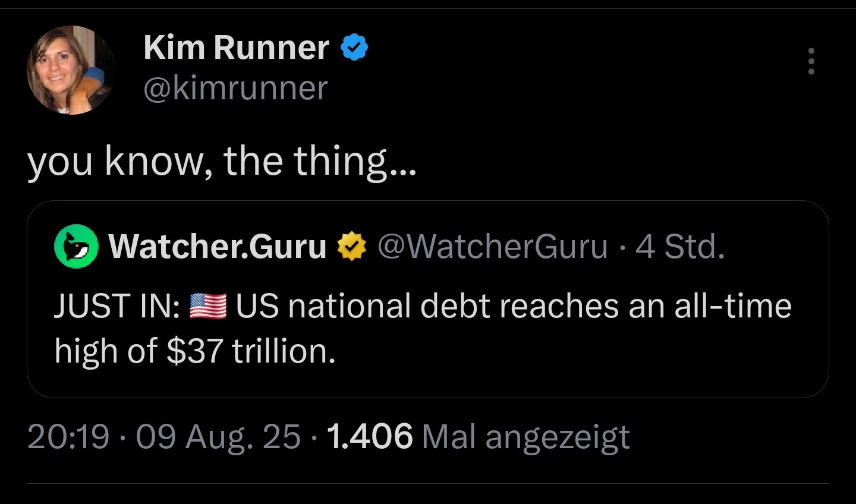Viewport: 856px width, 504px height.
Task: Click the "Mal angezeigt" views label
Action: pos(525,437)
